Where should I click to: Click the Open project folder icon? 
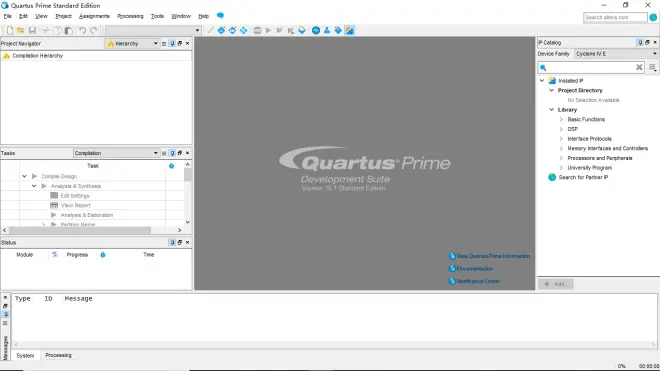pos(20,30)
